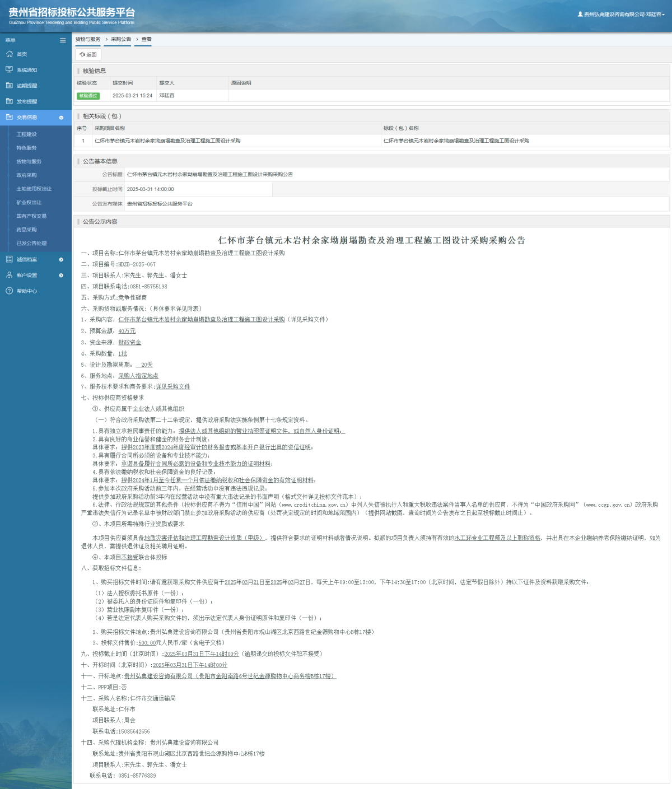Select 药品采购 in the sidebar submenu
Image resolution: width=672 pixels, height=789 pixels.
26,230
